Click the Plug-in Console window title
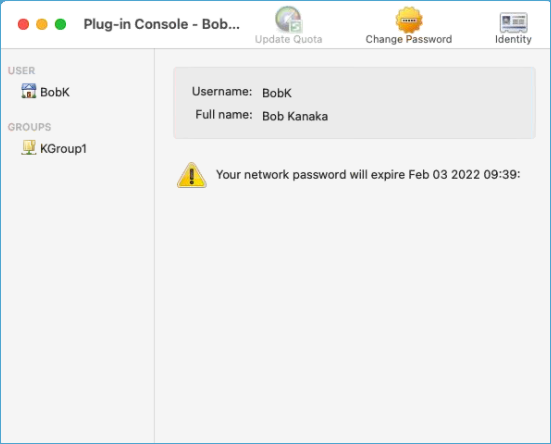Viewport: 551px width, 444px height. pos(162,24)
